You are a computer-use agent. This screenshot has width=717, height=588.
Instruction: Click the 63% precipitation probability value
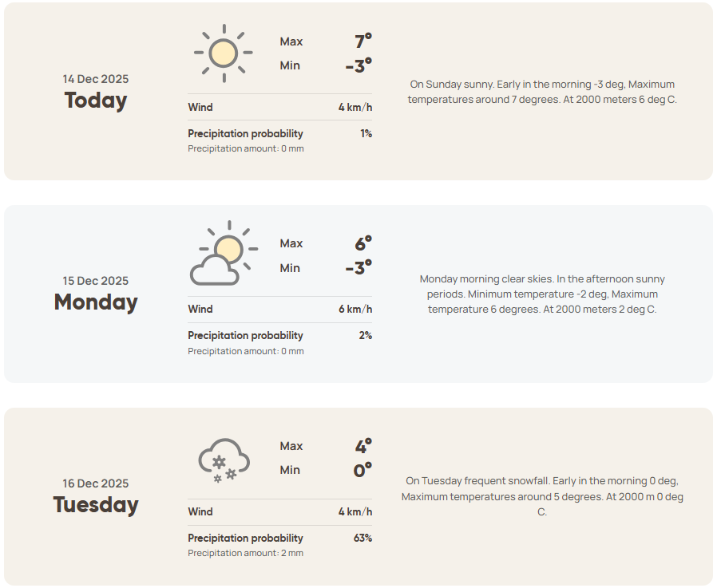pos(362,538)
